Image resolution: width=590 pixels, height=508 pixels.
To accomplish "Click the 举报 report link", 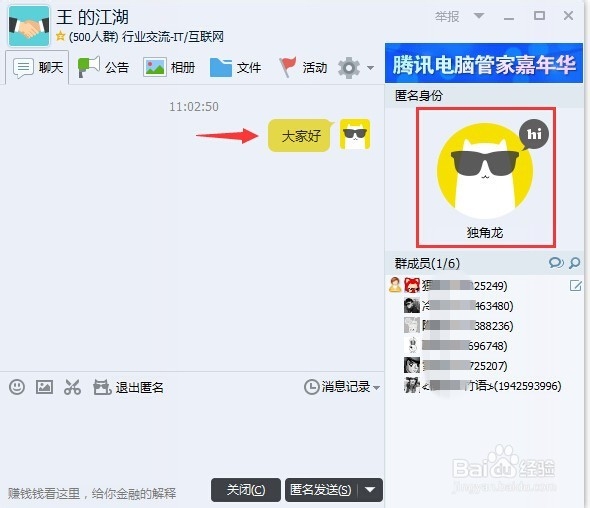I will click(447, 17).
